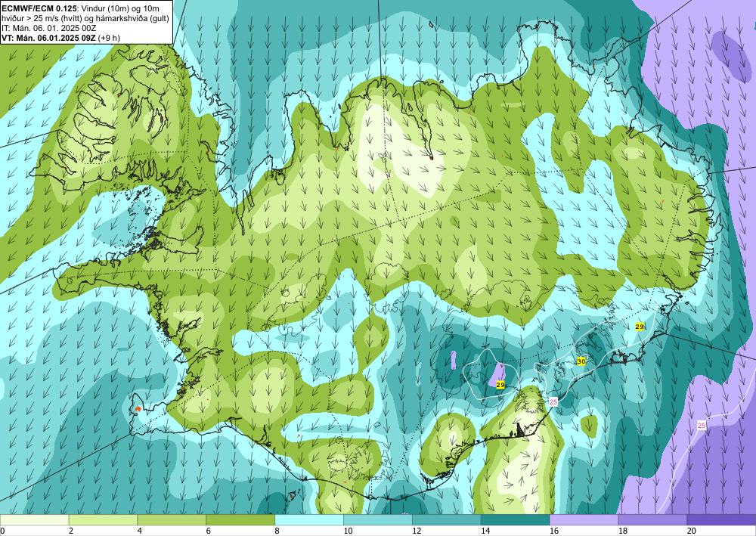Click the yellow '29' label beside the purple patch
Screen dimensions: 756x536
[500, 385]
